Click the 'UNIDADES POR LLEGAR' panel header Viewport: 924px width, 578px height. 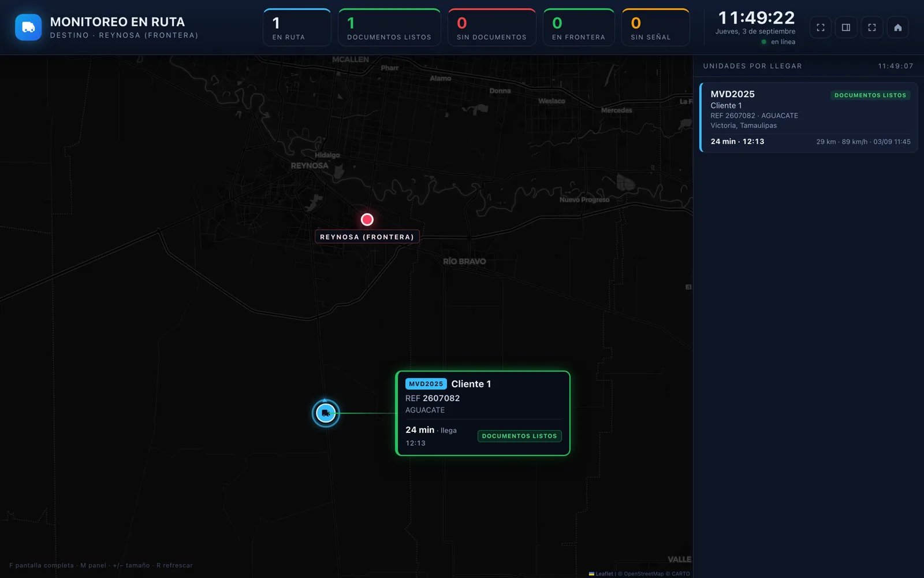pos(752,66)
